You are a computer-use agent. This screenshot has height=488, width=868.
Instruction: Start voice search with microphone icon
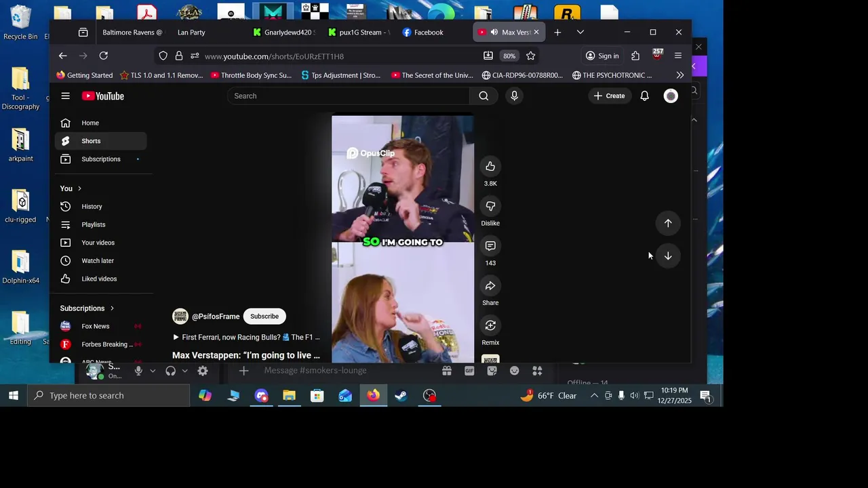(x=514, y=96)
